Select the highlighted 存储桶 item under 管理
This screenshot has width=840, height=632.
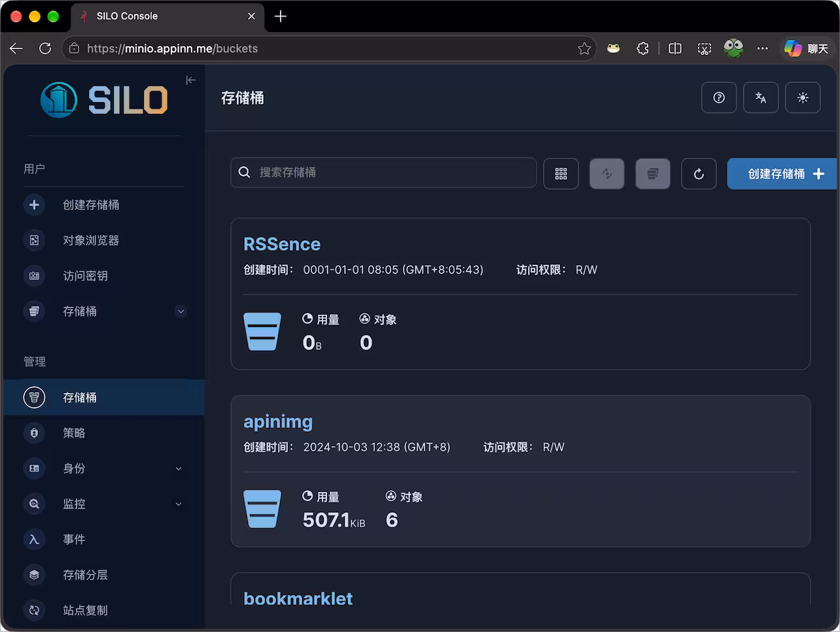click(105, 397)
